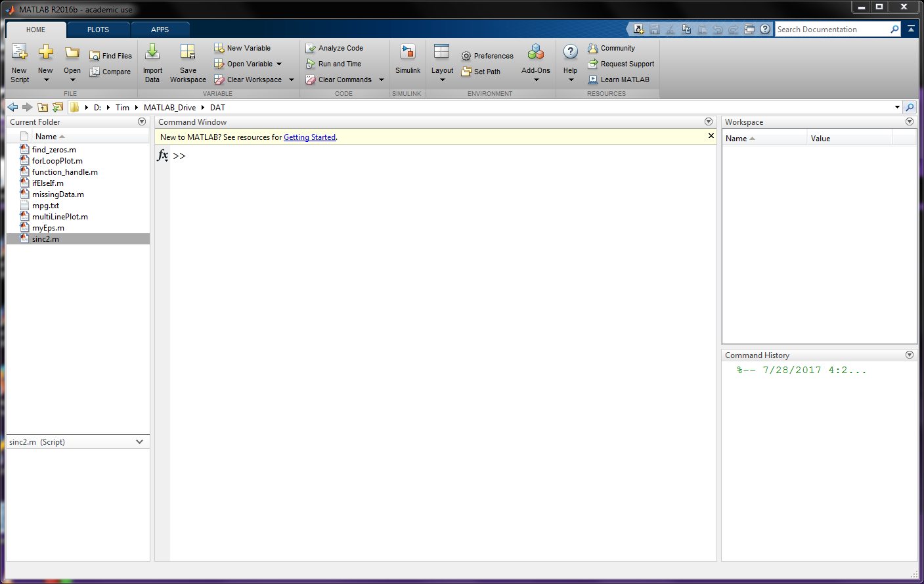The image size is (924, 584).
Task: Click the Workspace Value column header
Action: [x=849, y=139]
